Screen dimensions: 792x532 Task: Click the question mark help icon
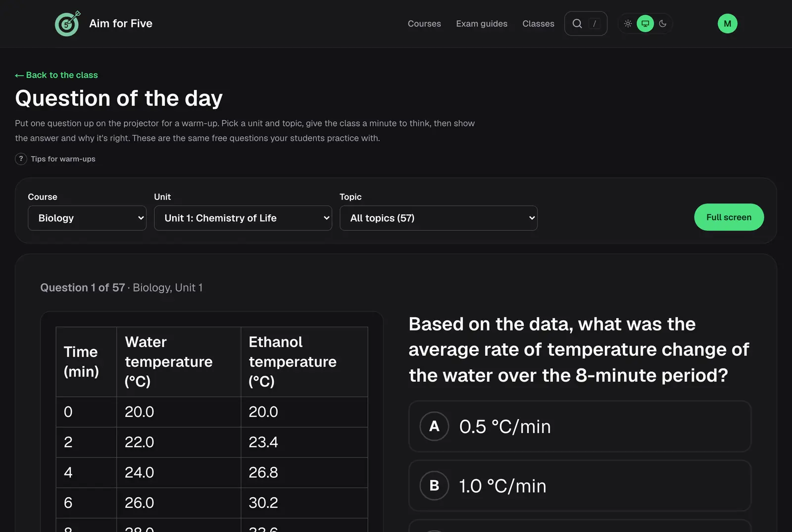point(21,159)
